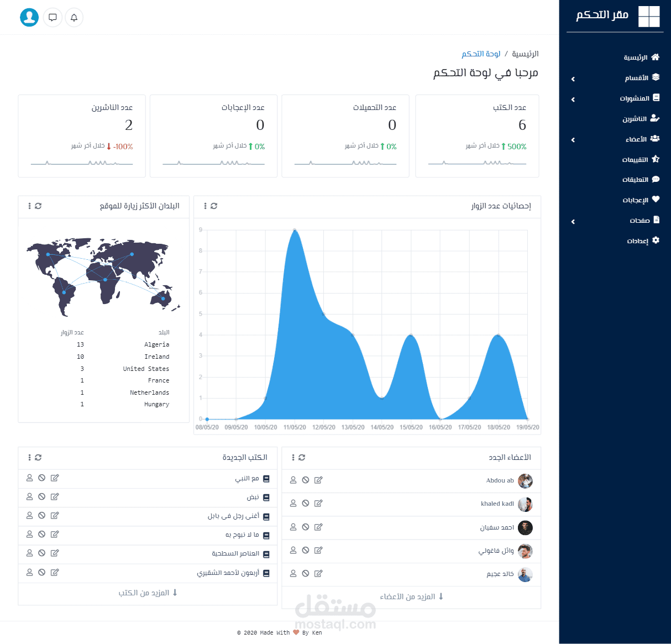
Task: Edit member احمد سفيان
Action: click(318, 527)
